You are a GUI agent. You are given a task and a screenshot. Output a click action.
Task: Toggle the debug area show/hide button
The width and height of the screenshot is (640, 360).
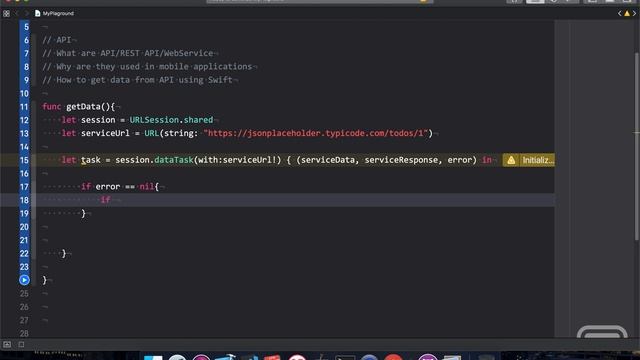[x=7, y=344]
